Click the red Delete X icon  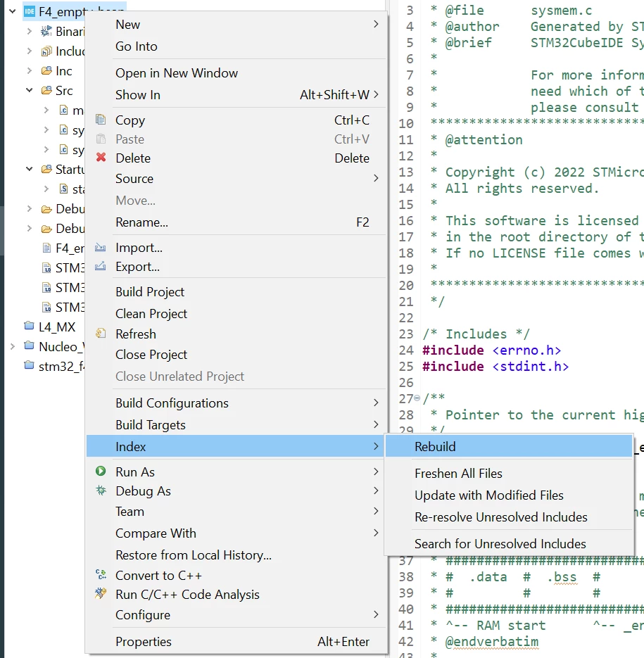(x=101, y=158)
